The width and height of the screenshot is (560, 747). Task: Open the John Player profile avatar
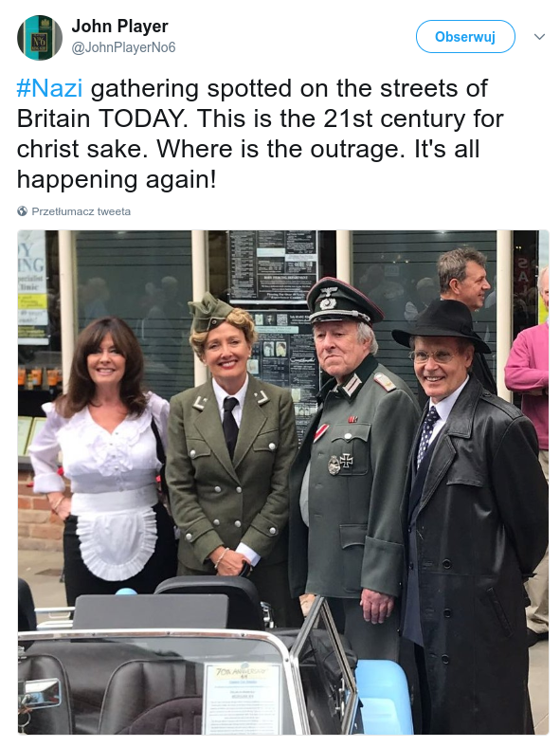pos(40,38)
